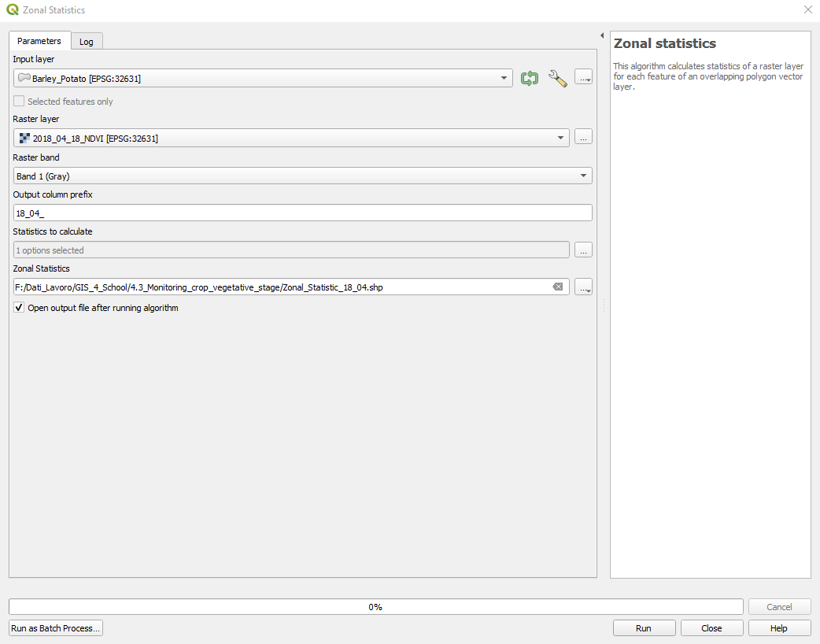This screenshot has width=820, height=644.
Task: Choose output file location ellipsis button
Action: point(583,287)
